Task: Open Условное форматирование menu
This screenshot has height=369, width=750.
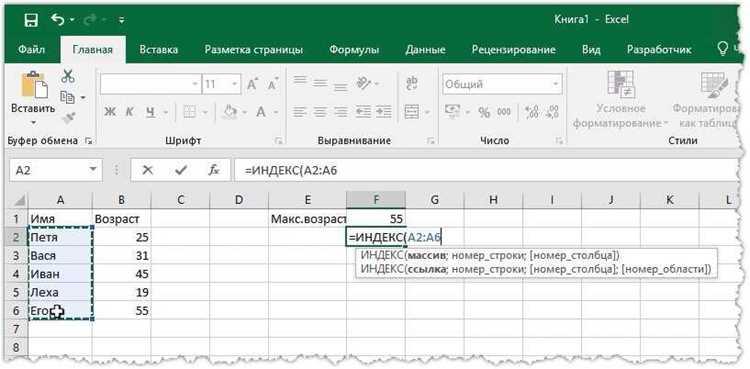Action: click(620, 100)
